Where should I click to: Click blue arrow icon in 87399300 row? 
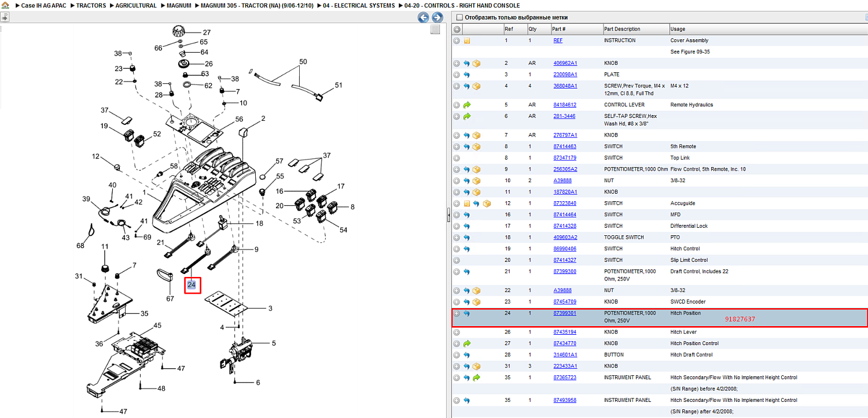(466, 272)
